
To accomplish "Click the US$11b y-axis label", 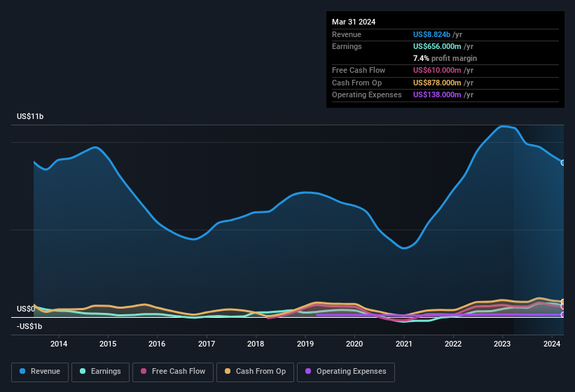I will click(x=30, y=116).
